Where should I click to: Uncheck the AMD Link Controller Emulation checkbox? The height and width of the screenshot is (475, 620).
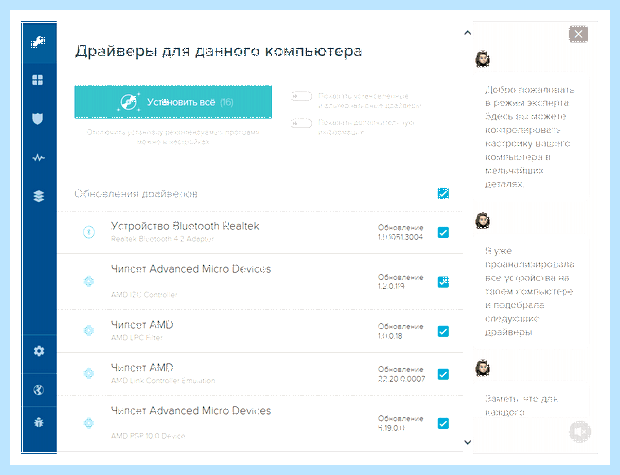(x=443, y=374)
